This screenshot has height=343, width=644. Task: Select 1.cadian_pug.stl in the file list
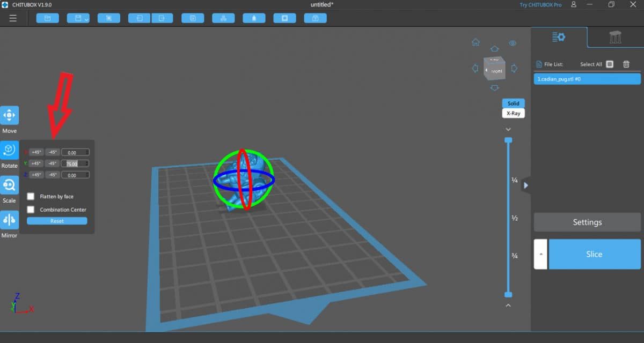[587, 79]
